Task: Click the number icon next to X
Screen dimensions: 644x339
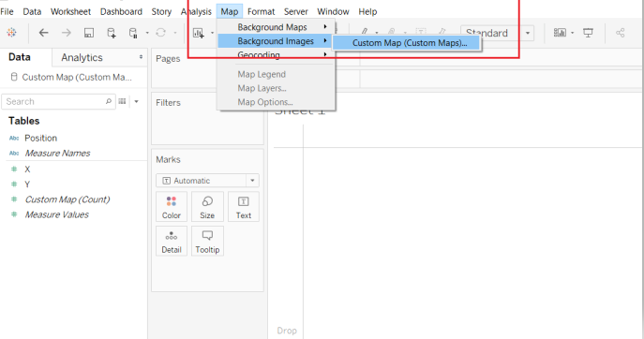Action: (14, 169)
